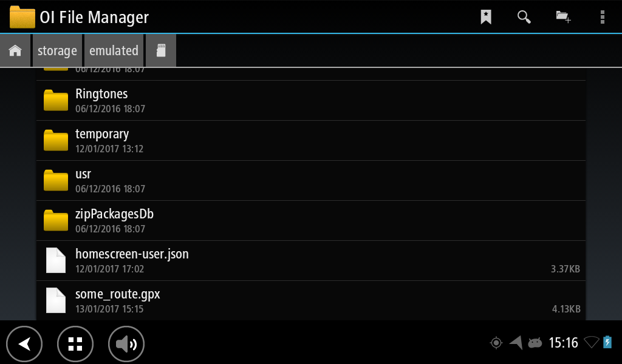Open the zipPackagesDb folder
This screenshot has height=364, width=622.
coord(311,221)
